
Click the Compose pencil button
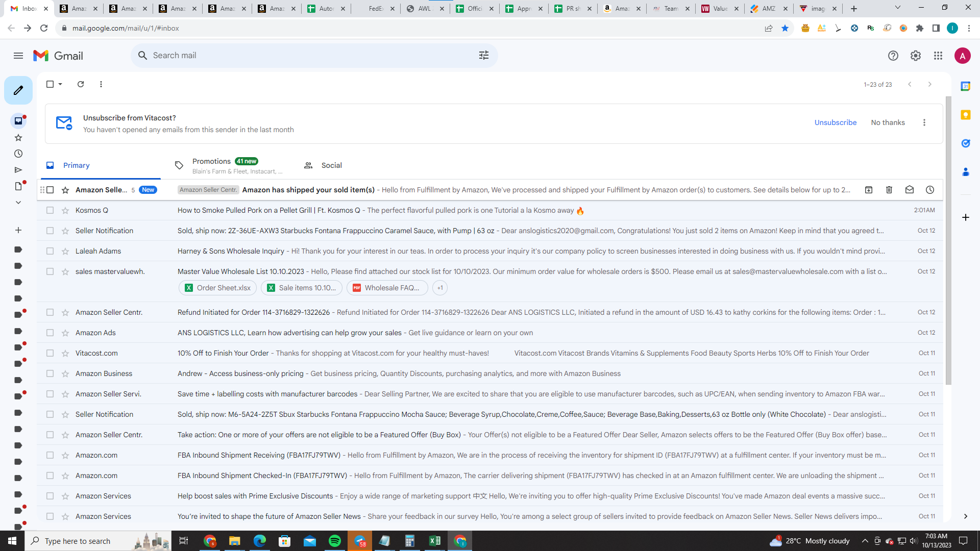[x=18, y=90]
